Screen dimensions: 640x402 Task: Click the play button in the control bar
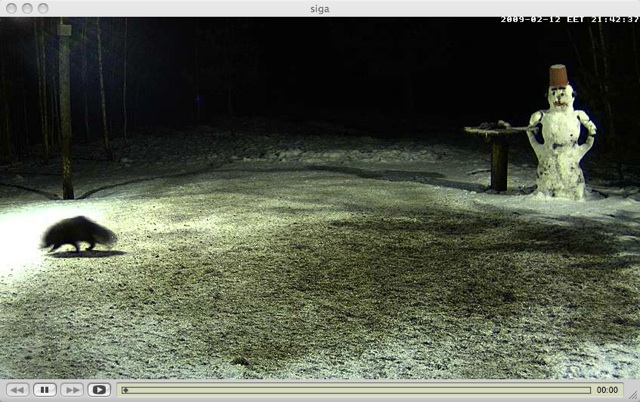(x=99, y=390)
